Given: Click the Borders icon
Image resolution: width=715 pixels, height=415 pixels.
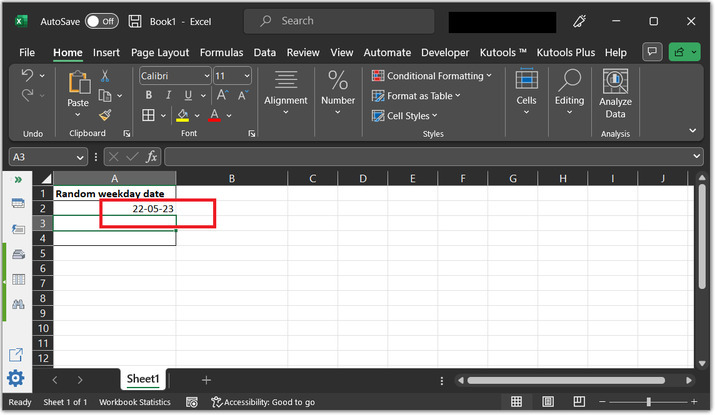Looking at the screenshot, I should (148, 115).
